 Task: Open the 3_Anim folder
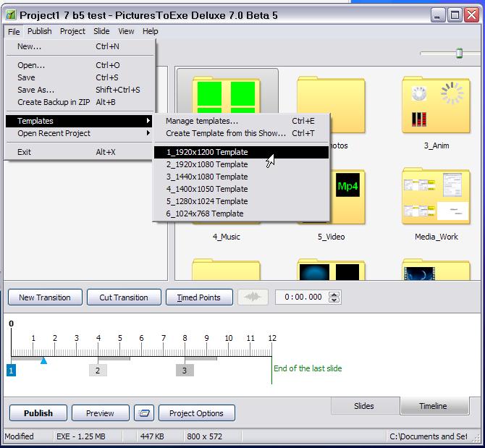[x=436, y=105]
